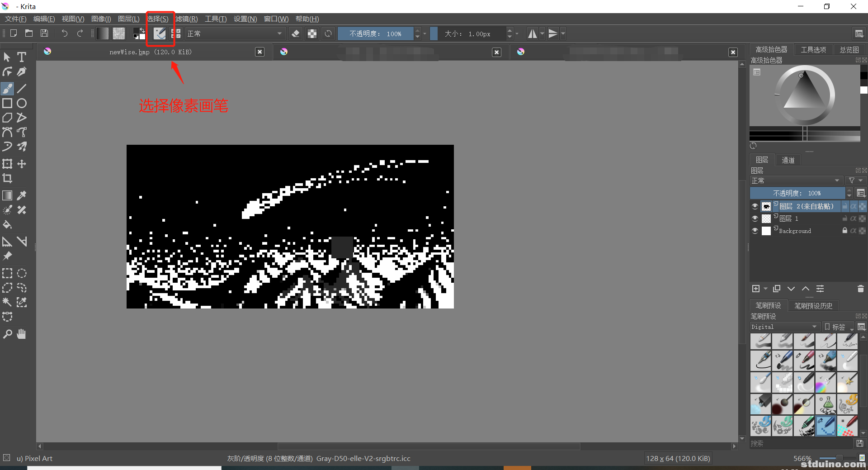Screen dimensions: 868x470
Task: Select the Crop tool
Action: 7,178
